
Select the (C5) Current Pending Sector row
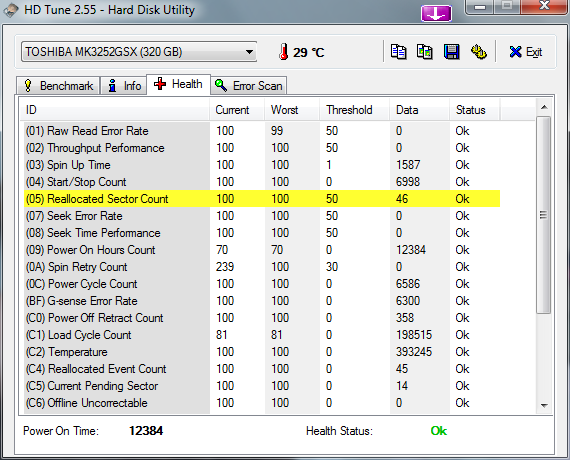(x=262, y=386)
